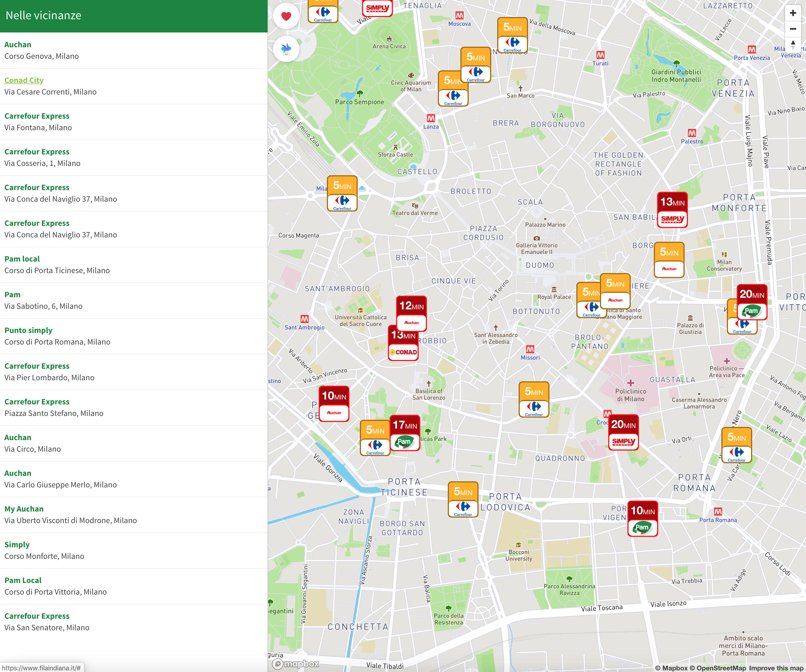Select the 10 min Pam marker near Porta Romana
The width and height of the screenshot is (806, 672).
(x=643, y=518)
